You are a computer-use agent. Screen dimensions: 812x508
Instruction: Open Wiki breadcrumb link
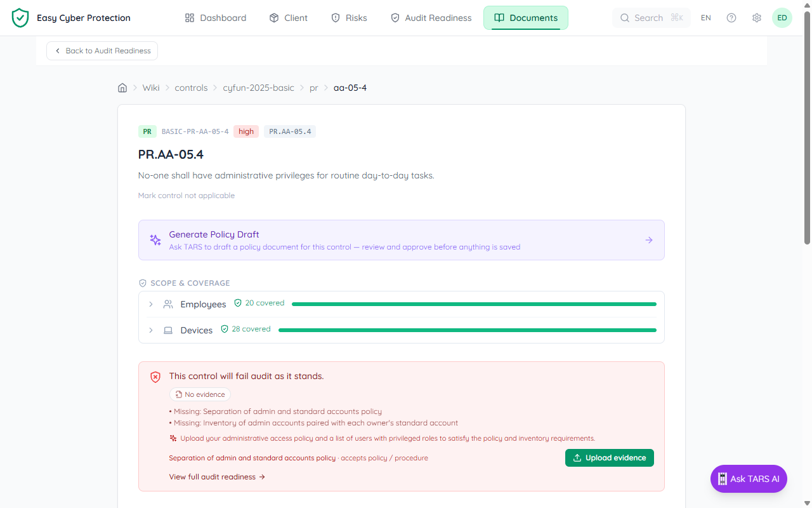(151, 88)
